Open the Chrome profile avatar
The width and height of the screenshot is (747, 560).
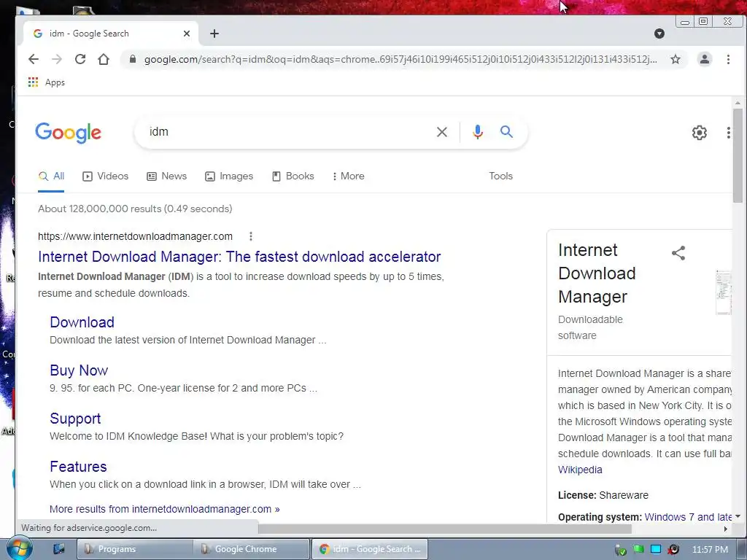pos(704,59)
